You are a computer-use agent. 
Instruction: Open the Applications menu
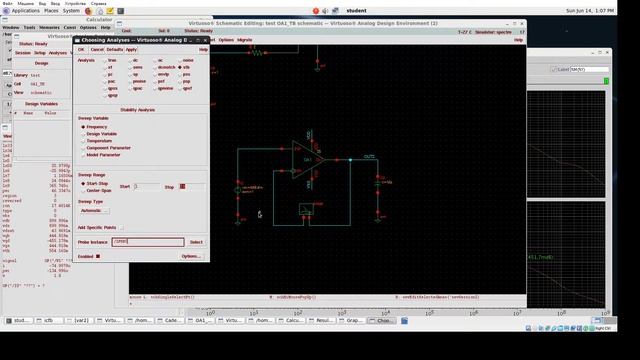click(25, 11)
